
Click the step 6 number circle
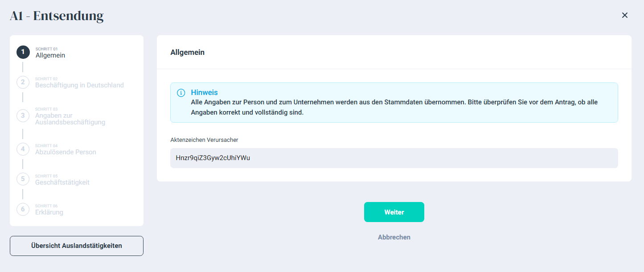click(23, 209)
